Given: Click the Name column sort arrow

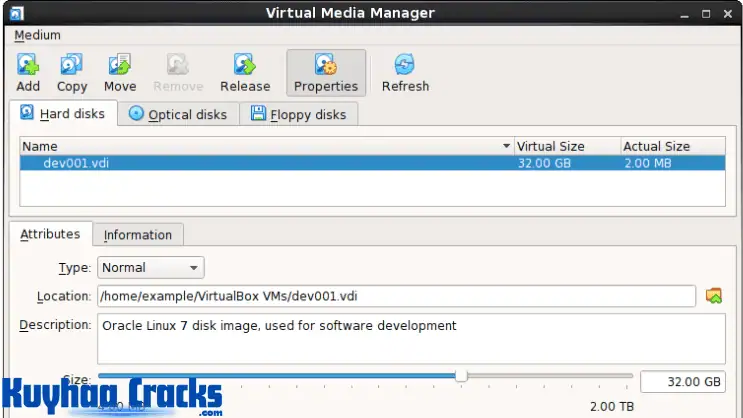Looking at the screenshot, I should point(506,147).
